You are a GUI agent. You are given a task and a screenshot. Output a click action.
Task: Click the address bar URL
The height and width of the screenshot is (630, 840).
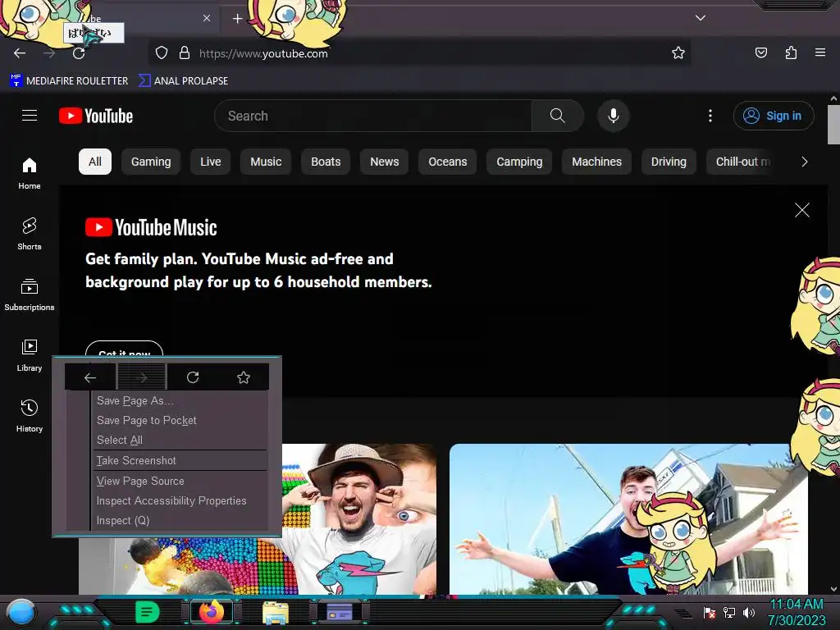[x=263, y=53]
